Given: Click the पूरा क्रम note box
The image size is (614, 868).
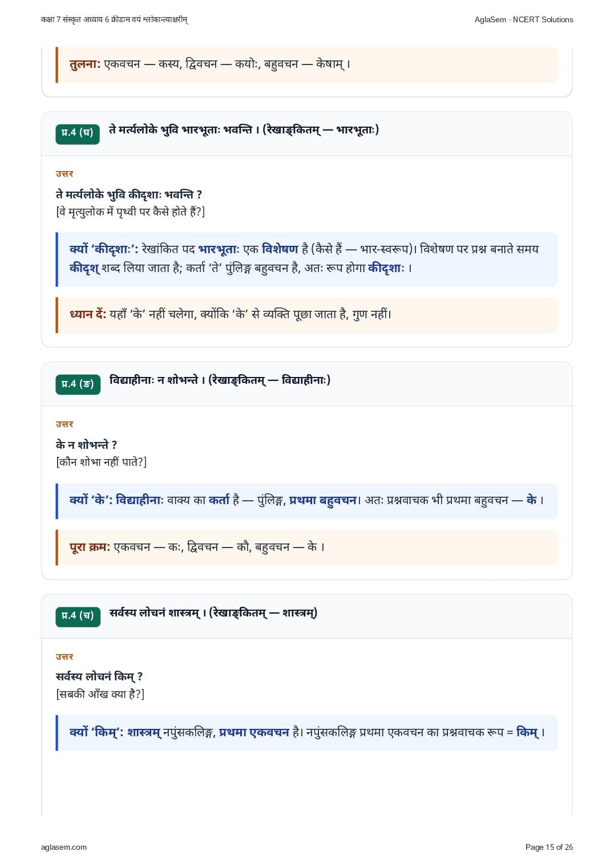Looking at the screenshot, I should tap(306, 547).
